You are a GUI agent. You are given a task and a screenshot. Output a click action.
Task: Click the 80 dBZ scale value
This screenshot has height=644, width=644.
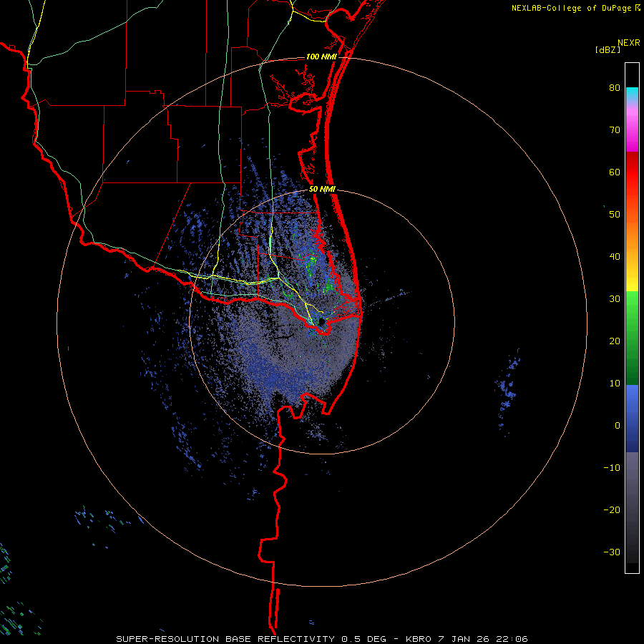coord(615,88)
